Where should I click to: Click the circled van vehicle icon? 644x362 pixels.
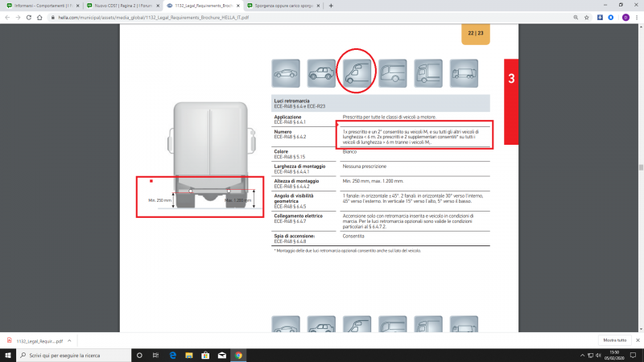point(357,73)
